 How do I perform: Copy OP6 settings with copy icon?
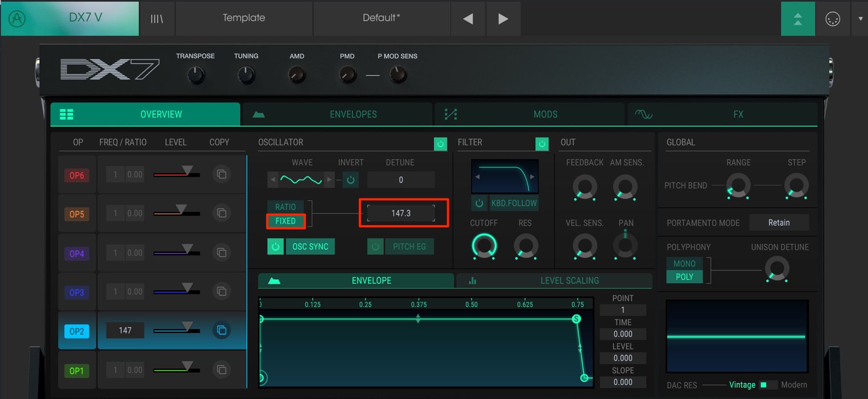[222, 174]
